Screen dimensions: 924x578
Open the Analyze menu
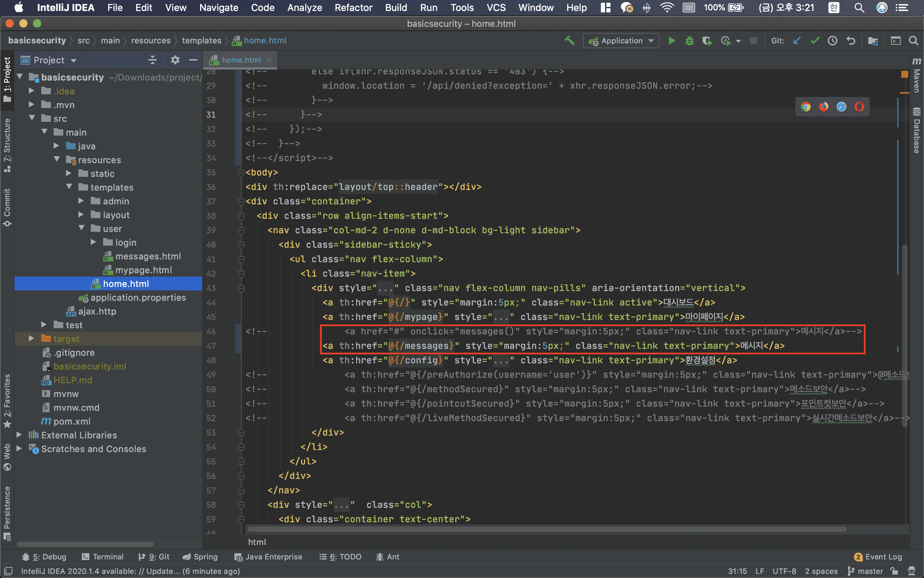305,8
